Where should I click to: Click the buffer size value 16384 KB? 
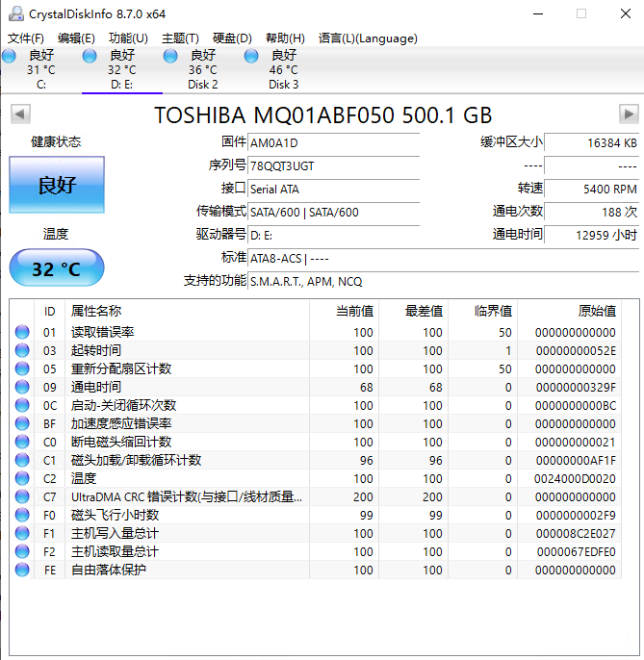(x=592, y=143)
